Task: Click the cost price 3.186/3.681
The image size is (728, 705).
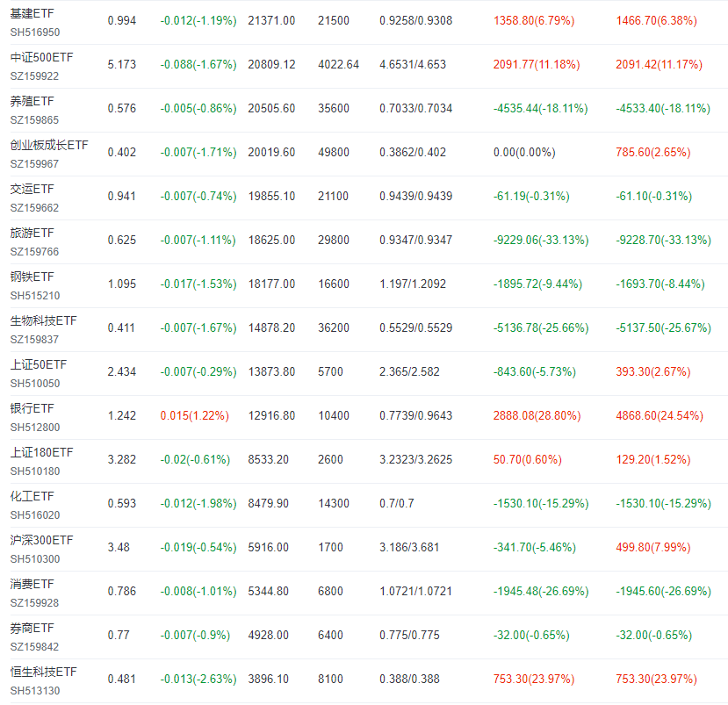Action: [x=409, y=548]
